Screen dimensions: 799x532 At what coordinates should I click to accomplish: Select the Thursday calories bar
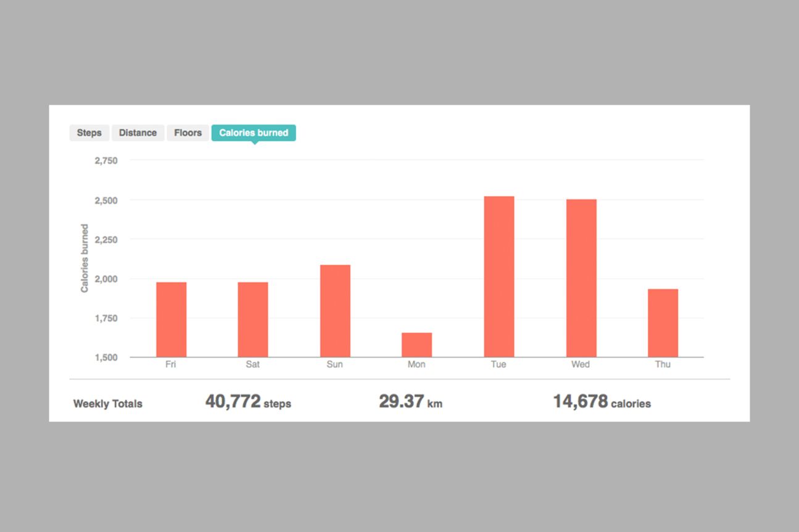[x=663, y=323]
